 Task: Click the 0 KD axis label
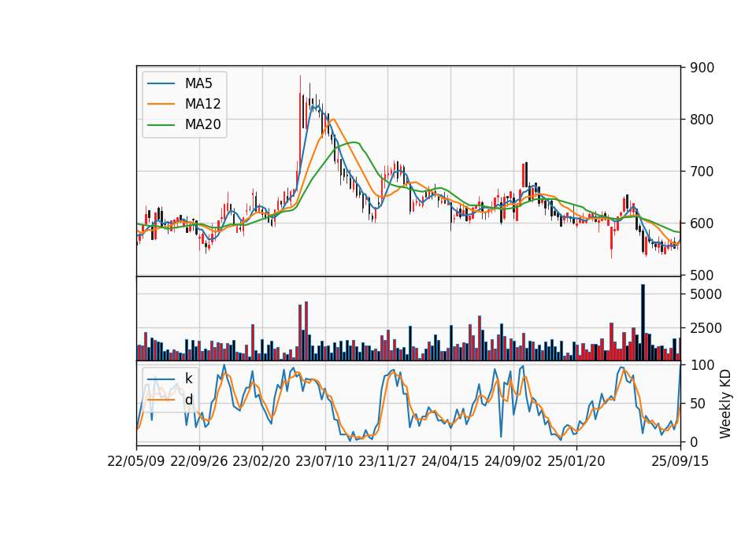pyautogui.click(x=695, y=441)
